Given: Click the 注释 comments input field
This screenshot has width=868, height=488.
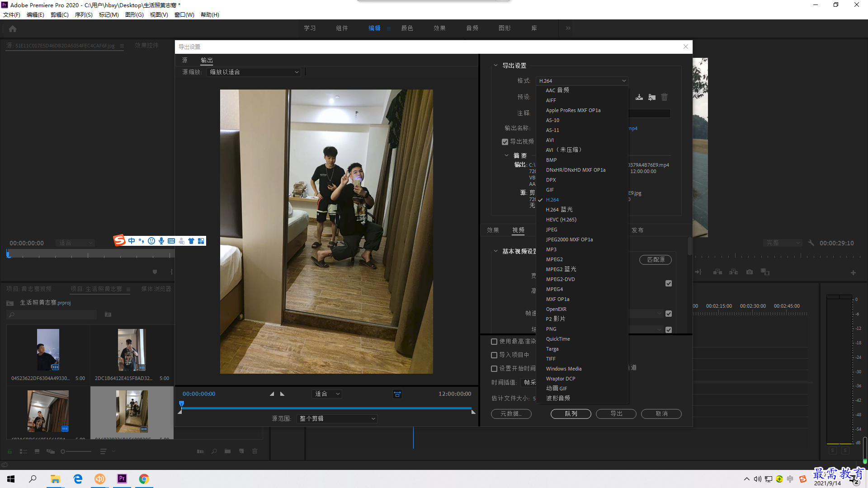Looking at the screenshot, I should (649, 113).
